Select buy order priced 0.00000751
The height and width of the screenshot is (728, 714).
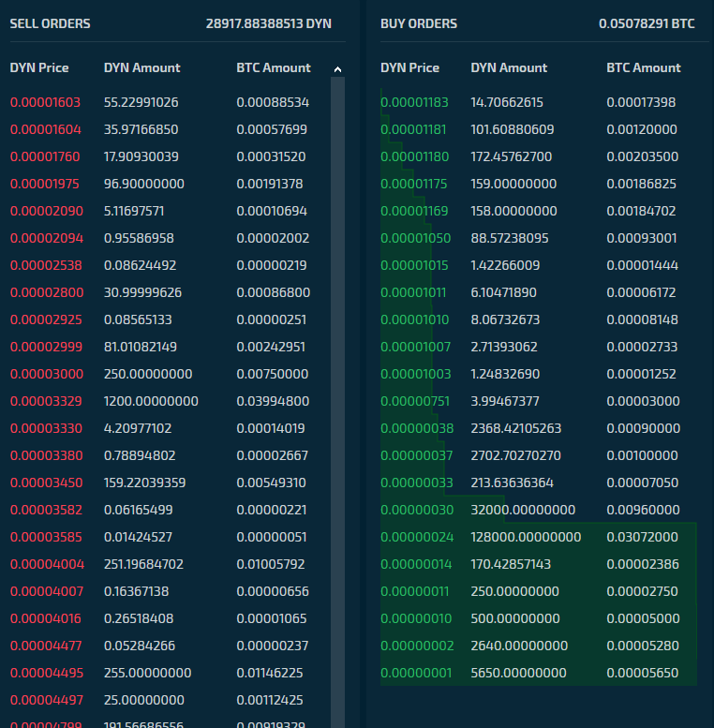[x=539, y=401]
